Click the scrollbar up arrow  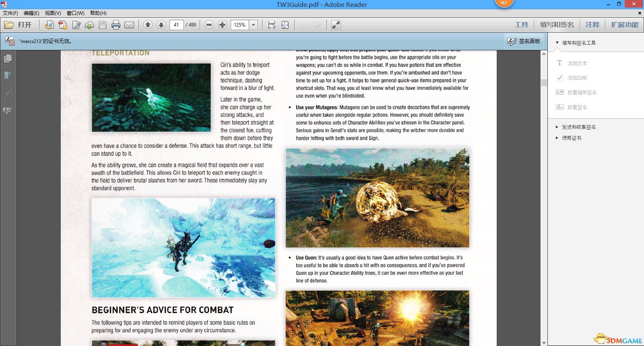coord(544,54)
